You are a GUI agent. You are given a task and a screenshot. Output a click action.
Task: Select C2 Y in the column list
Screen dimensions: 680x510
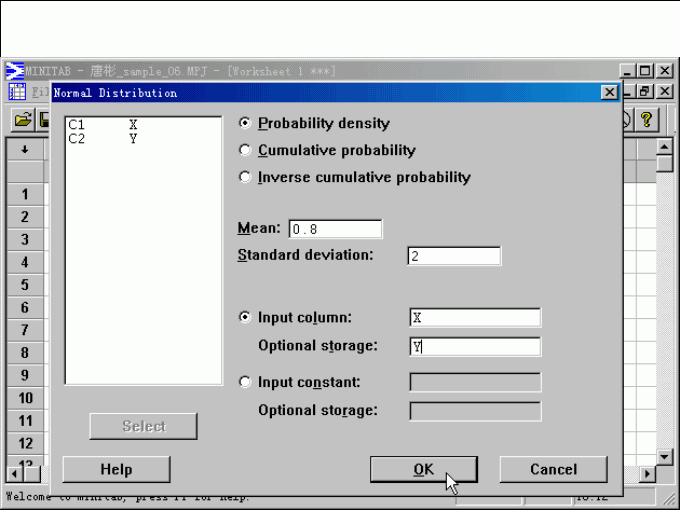click(100, 139)
